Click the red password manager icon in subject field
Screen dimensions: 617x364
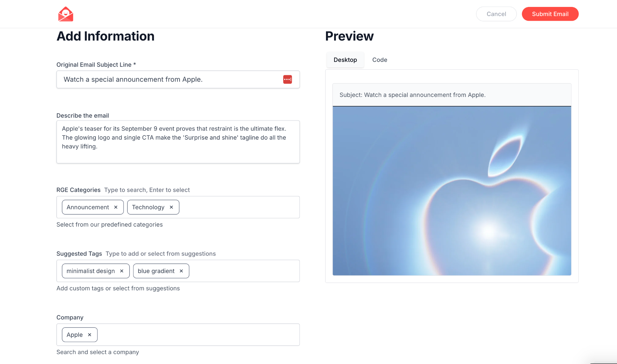(287, 79)
